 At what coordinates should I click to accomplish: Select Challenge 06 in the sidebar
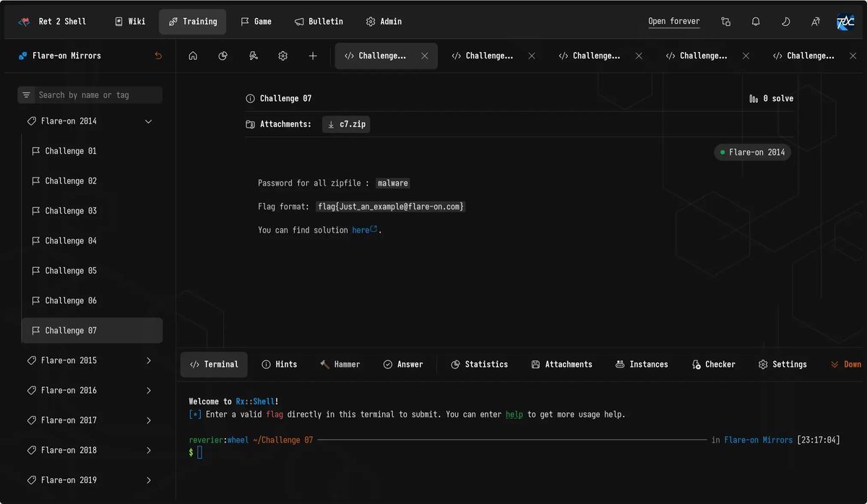click(x=92, y=300)
